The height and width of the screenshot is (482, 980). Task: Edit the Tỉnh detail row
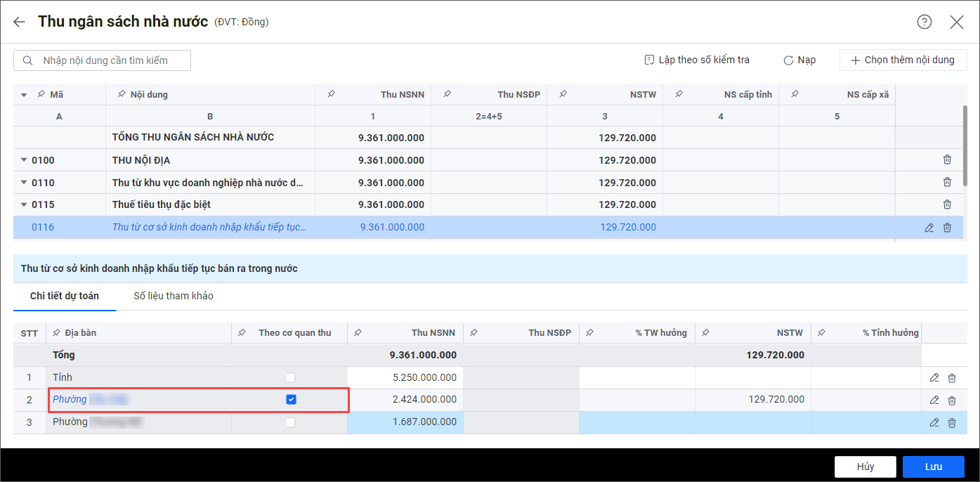(934, 378)
